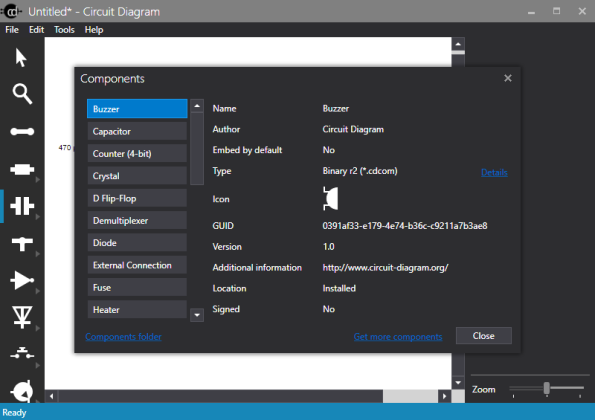Expand resistor tool variants arrow

point(38,179)
